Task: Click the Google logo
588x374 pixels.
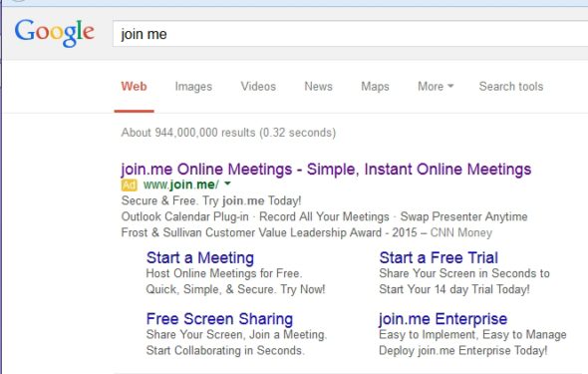Action: click(x=55, y=33)
